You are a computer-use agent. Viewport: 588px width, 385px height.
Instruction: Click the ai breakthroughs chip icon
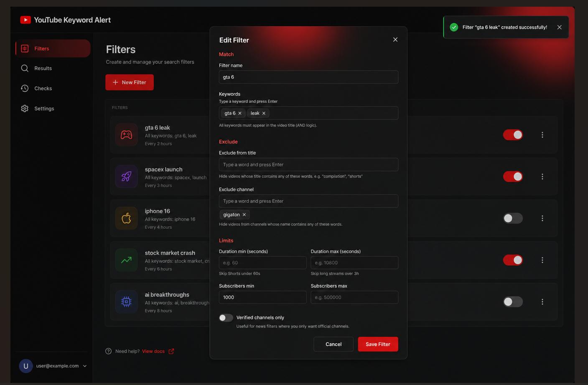(x=126, y=302)
